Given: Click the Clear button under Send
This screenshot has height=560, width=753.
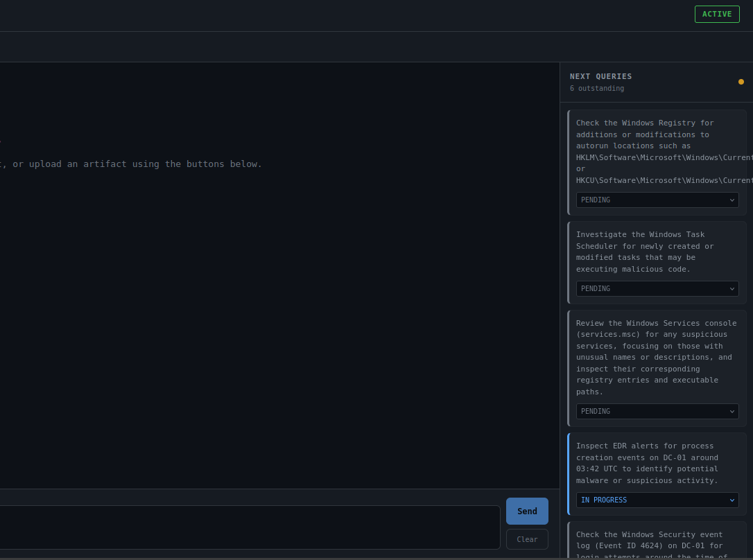Looking at the screenshot, I should (x=527, y=539).
